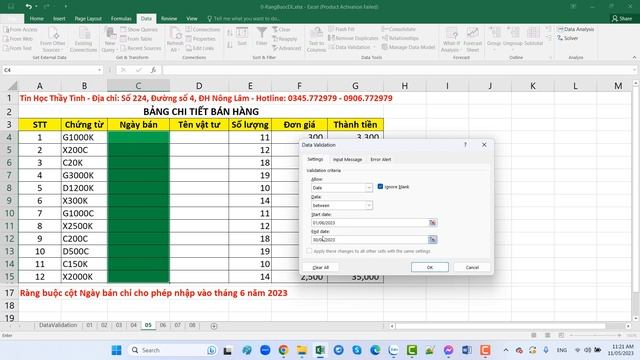640x360 pixels.
Task: Click the OK button in Data Validation
Action: pos(429,267)
